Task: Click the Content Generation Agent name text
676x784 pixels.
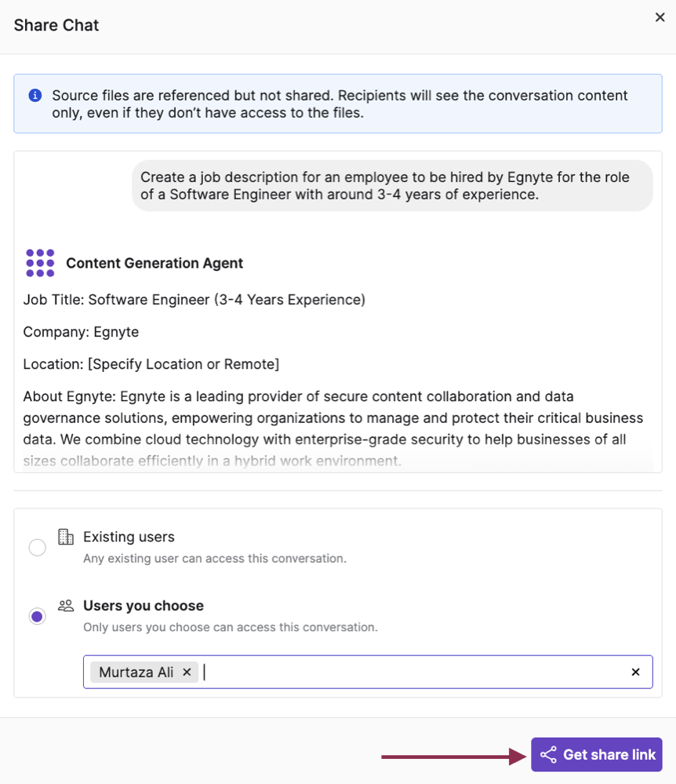Action: [154, 262]
